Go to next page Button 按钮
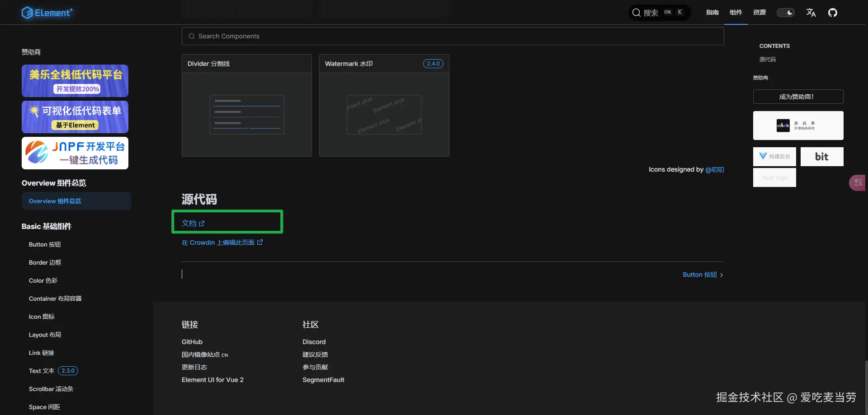The height and width of the screenshot is (415, 868). point(703,275)
